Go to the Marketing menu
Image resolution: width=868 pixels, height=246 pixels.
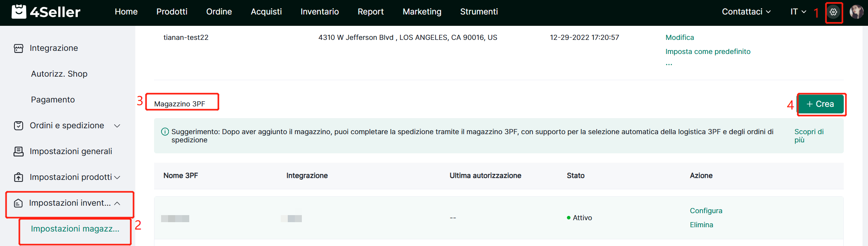[x=422, y=12]
